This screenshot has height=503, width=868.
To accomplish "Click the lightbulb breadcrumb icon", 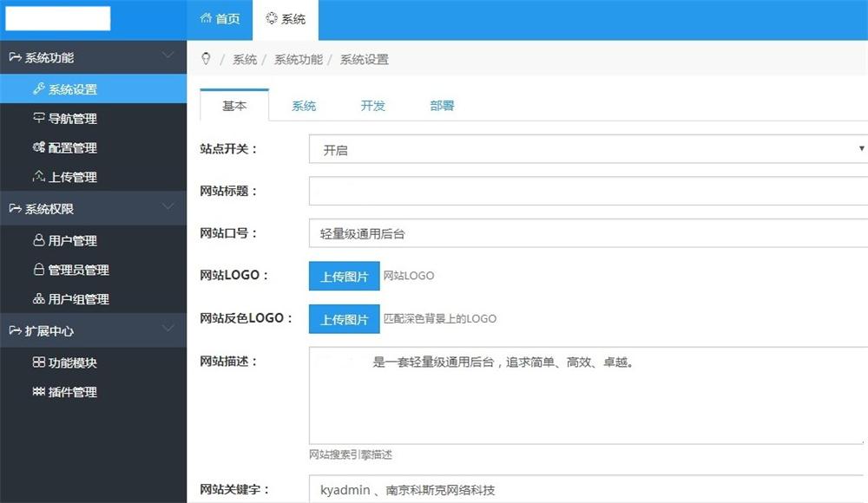I will coord(206,59).
